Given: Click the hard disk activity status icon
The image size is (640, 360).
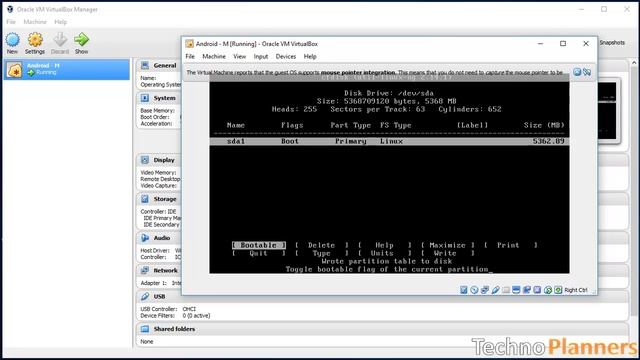Looking at the screenshot, I should click(x=464, y=290).
